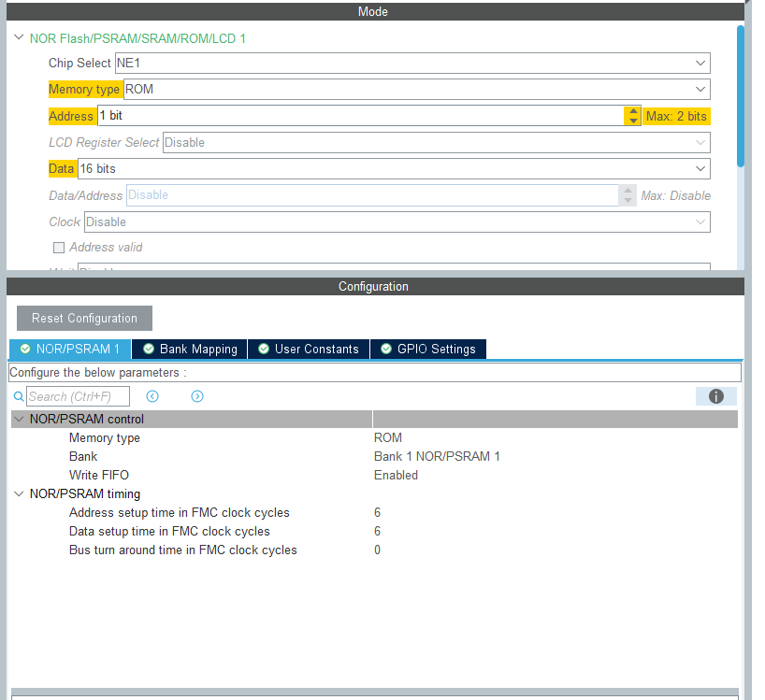Viewport: 765px width, 700px height.
Task: Select Data setup time in FMC clock cycles
Action: click(x=374, y=531)
